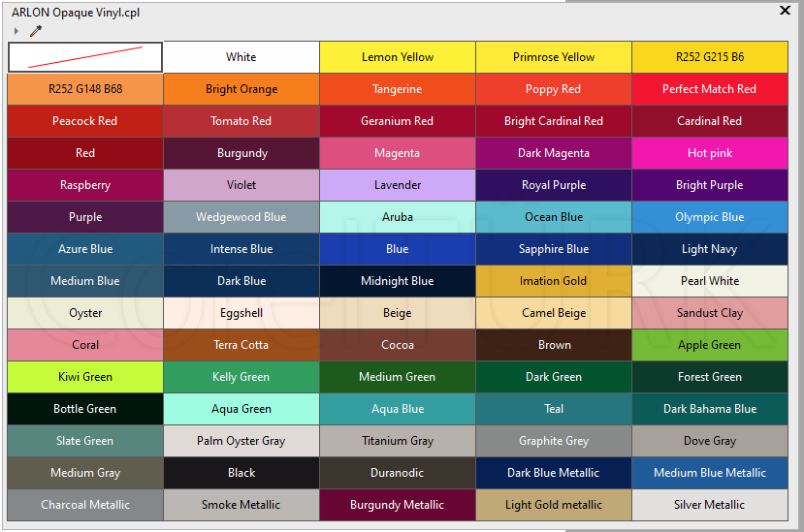Choose the Coral swatch
This screenshot has height=532, width=804.
(x=85, y=345)
